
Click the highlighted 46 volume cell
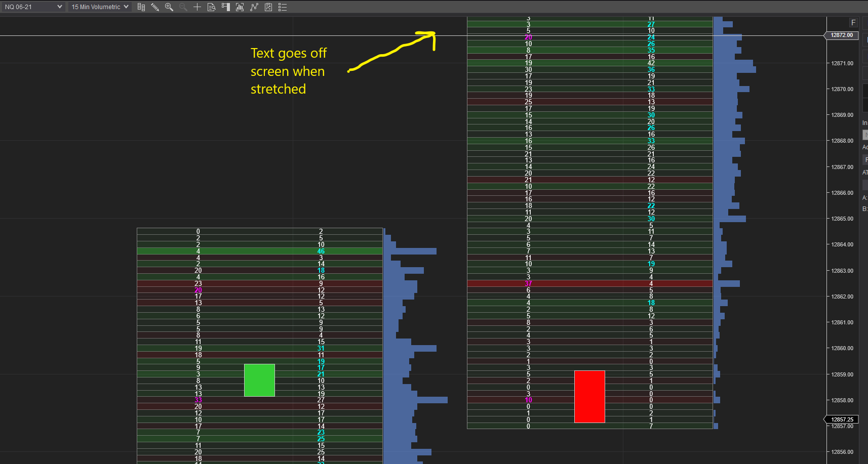tap(321, 251)
